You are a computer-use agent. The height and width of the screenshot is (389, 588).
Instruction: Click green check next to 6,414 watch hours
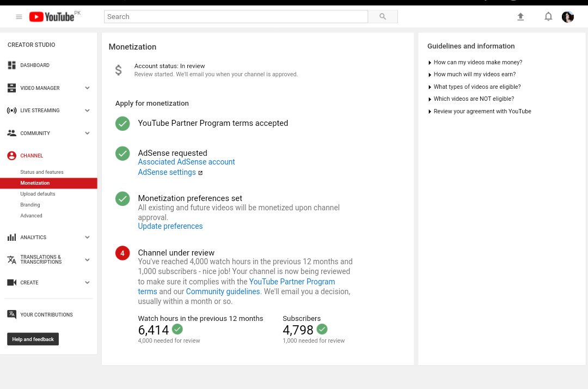[177, 330]
